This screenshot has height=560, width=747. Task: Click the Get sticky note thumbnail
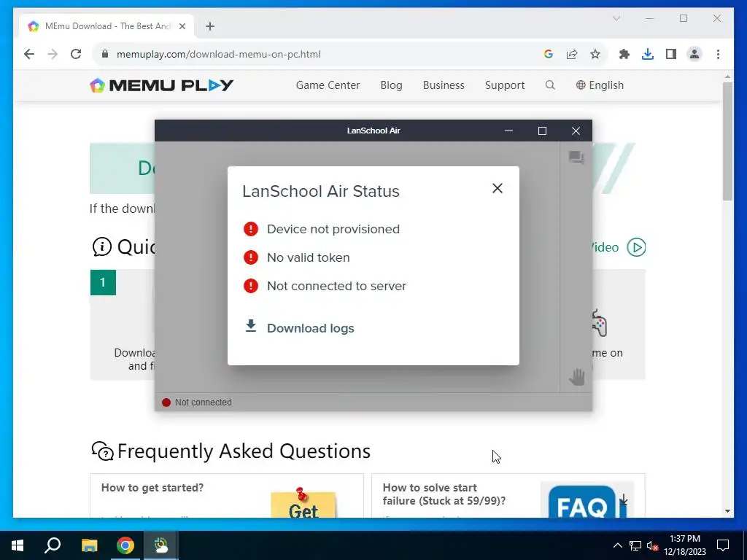coord(303,502)
